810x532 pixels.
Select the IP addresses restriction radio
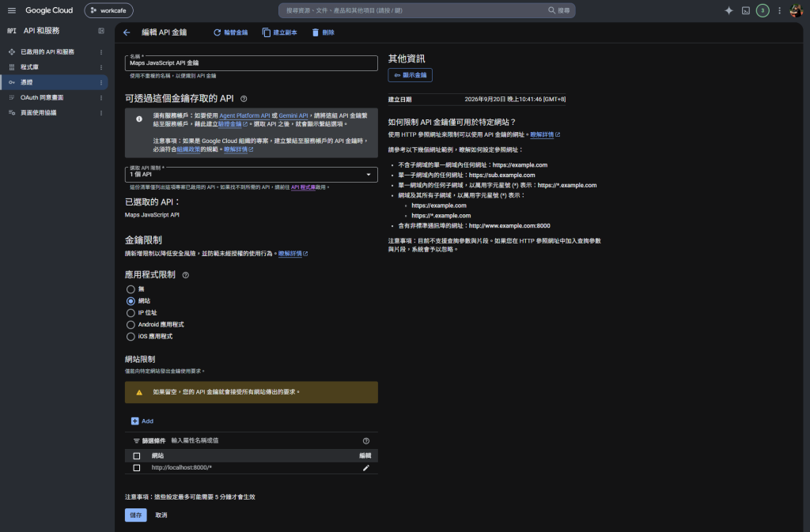click(131, 313)
